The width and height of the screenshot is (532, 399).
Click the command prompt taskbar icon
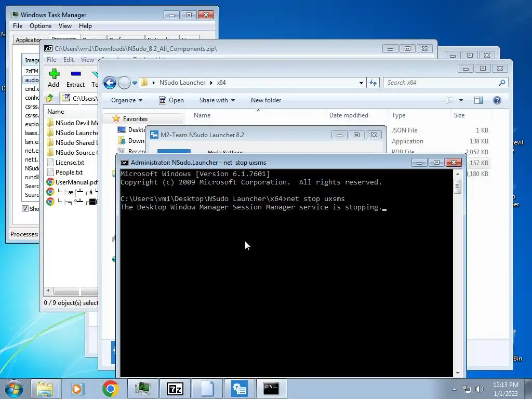(271, 389)
